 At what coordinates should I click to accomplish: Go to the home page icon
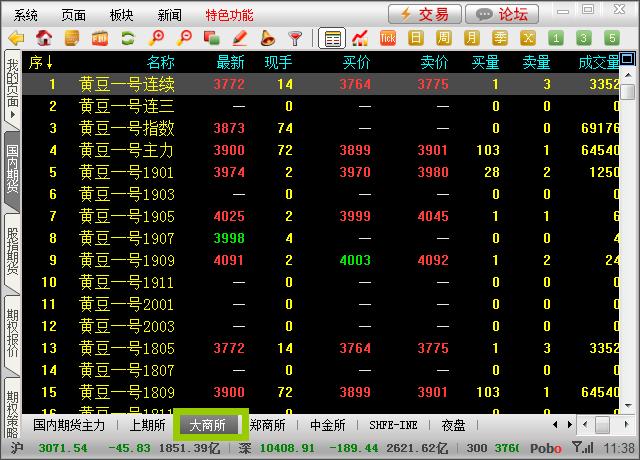(x=44, y=38)
